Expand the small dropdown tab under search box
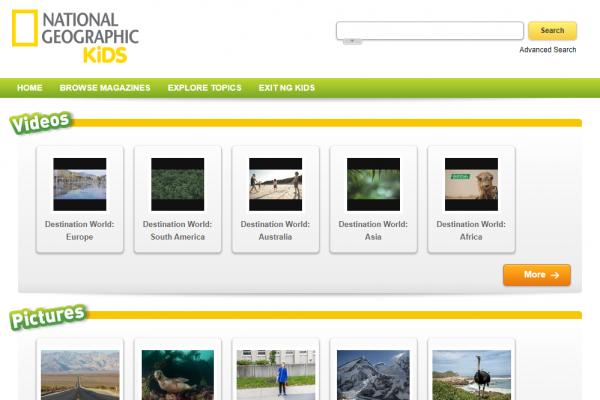This screenshot has width=600, height=400. [x=352, y=42]
